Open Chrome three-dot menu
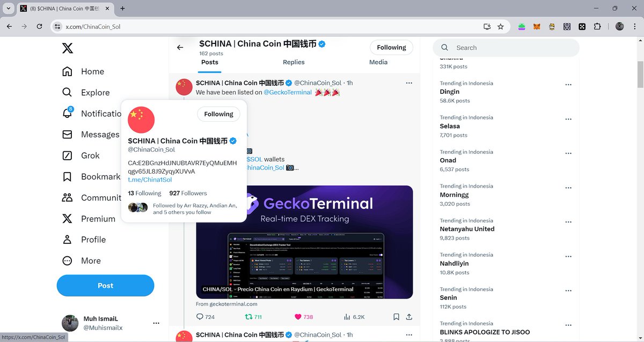This screenshot has height=342, width=644. 635,26
